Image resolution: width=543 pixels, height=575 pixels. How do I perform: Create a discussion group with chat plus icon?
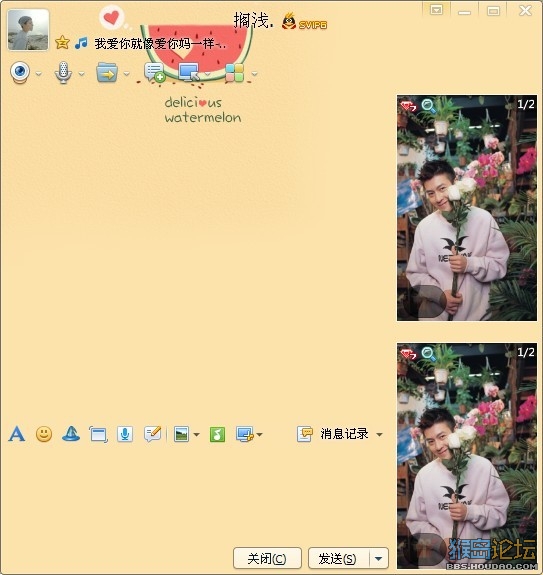154,72
